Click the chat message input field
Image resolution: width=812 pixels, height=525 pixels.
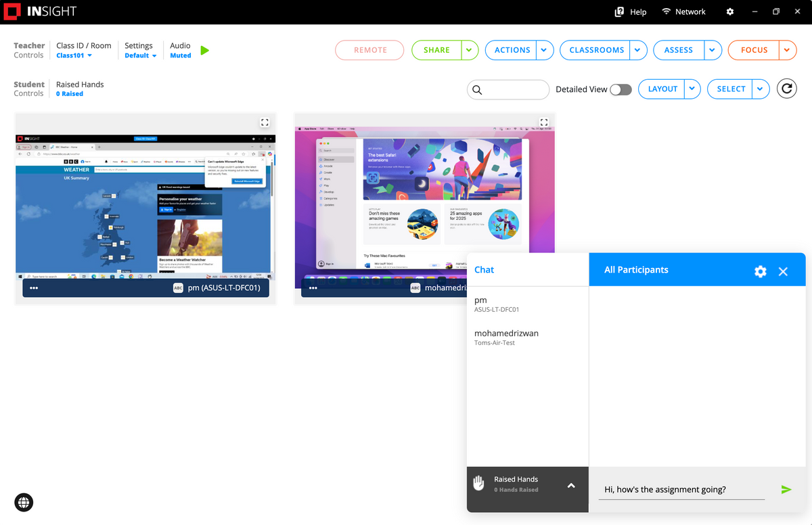click(681, 490)
